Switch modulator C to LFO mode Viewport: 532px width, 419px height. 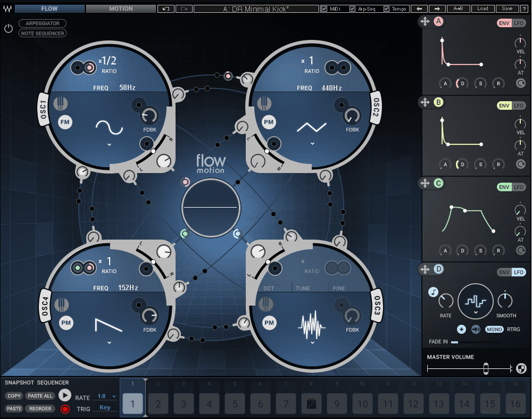click(518, 187)
